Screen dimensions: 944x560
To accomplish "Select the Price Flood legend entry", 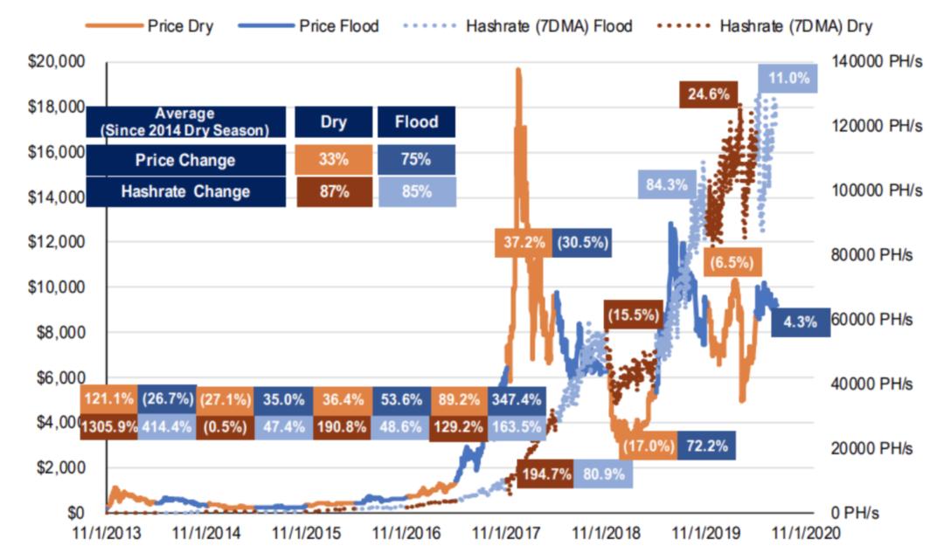I will [309, 26].
